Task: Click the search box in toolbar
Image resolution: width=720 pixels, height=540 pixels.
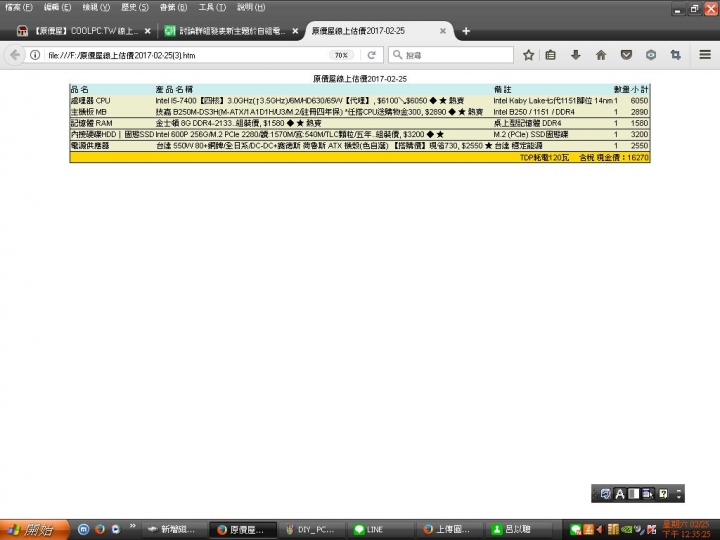Action: coord(451,55)
